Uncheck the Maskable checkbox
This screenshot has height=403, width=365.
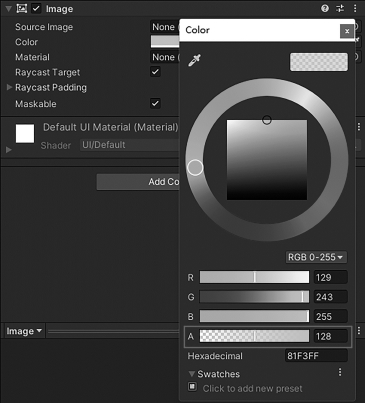[155, 103]
